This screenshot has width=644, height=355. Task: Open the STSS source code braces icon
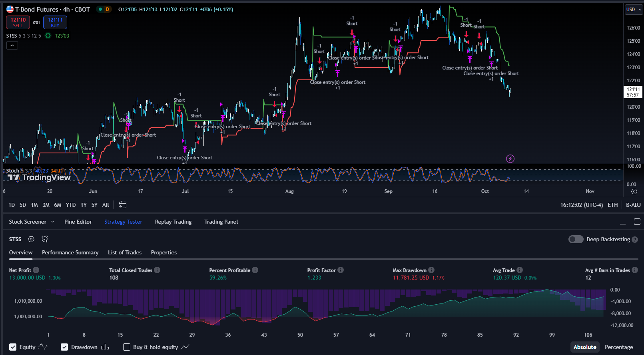[x=48, y=36]
